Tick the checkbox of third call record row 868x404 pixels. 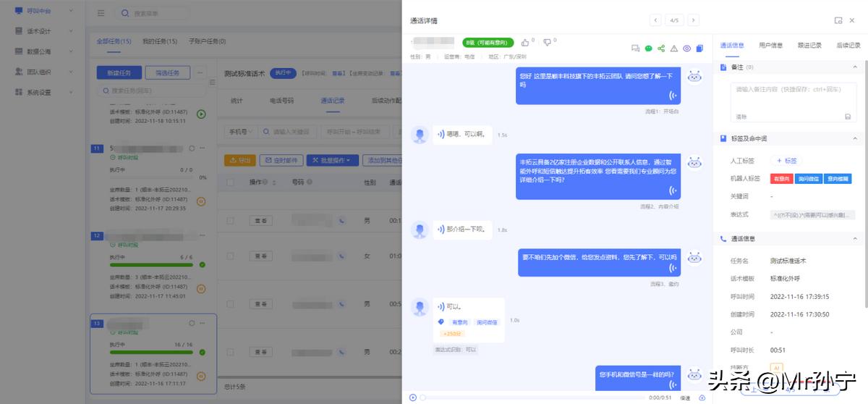pyautogui.click(x=230, y=304)
